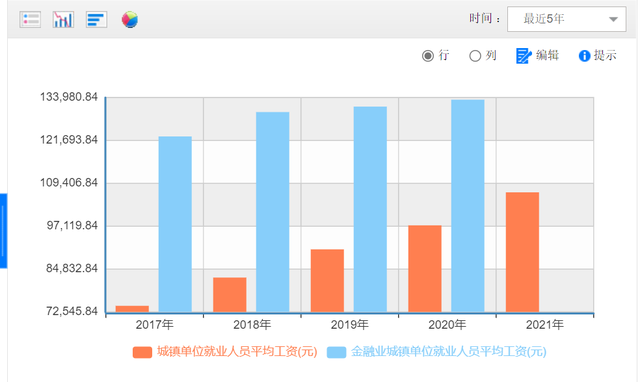Image resolution: width=640 pixels, height=382 pixels.
Task: Click the 2021年 orange bar
Action: (522, 252)
